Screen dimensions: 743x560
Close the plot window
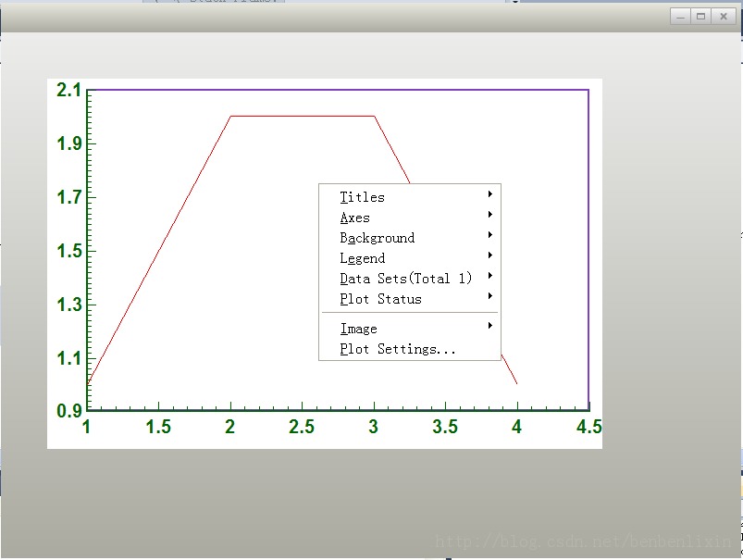(724, 17)
